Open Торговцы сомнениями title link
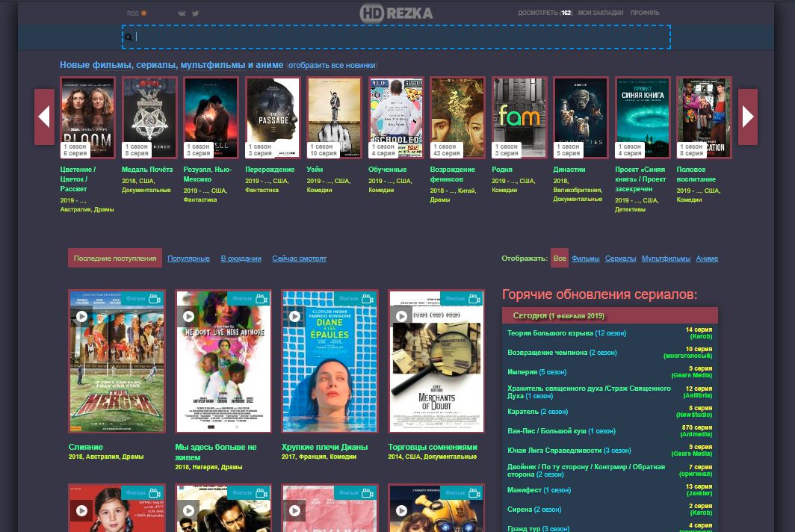This screenshot has height=532, width=795. click(x=433, y=447)
